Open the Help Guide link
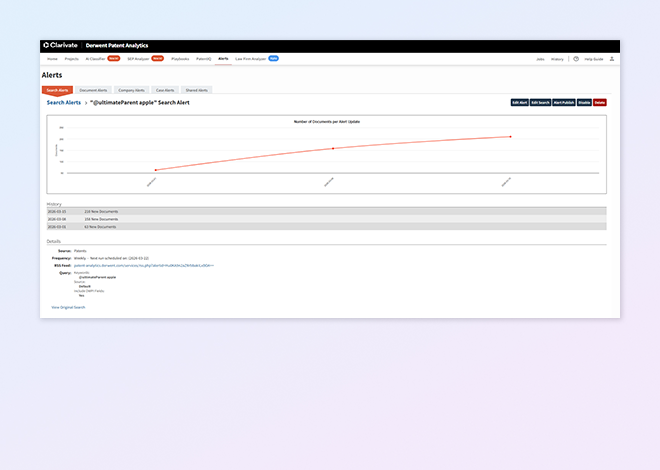 point(593,59)
